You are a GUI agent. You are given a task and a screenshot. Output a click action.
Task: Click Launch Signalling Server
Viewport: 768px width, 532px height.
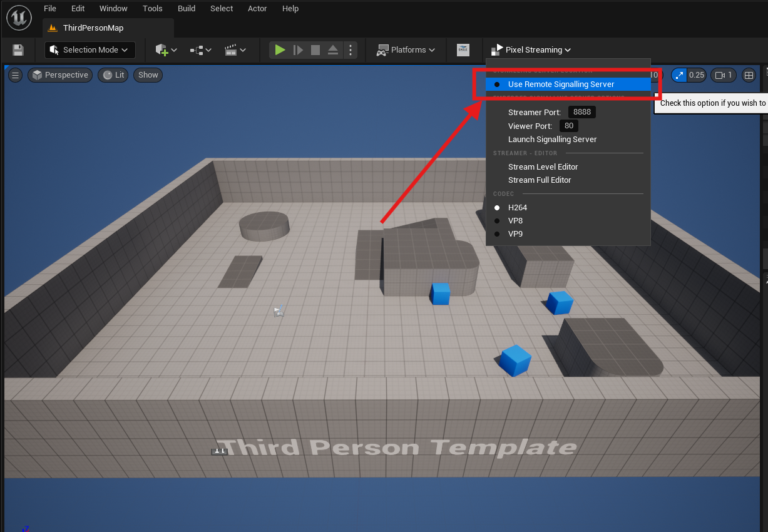[552, 140]
